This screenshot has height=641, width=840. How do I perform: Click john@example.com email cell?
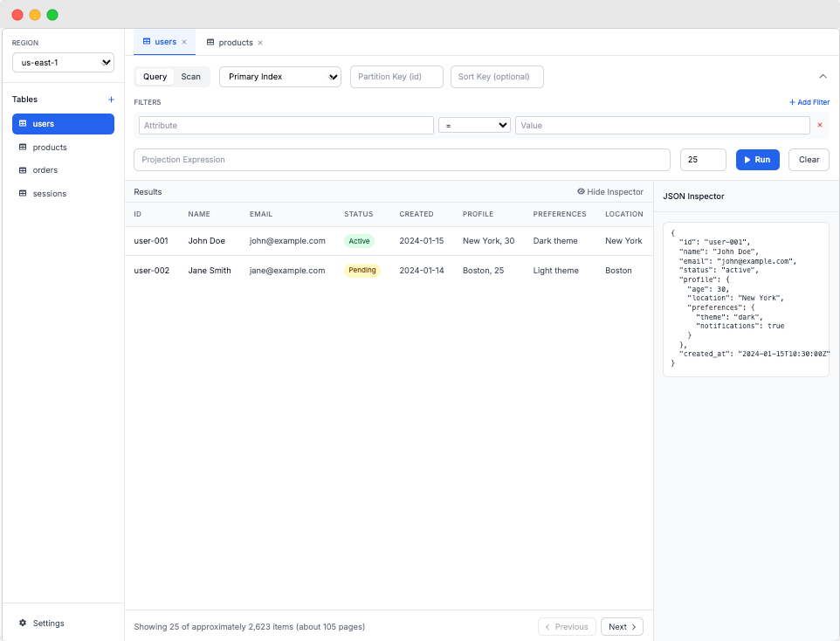pos(287,241)
